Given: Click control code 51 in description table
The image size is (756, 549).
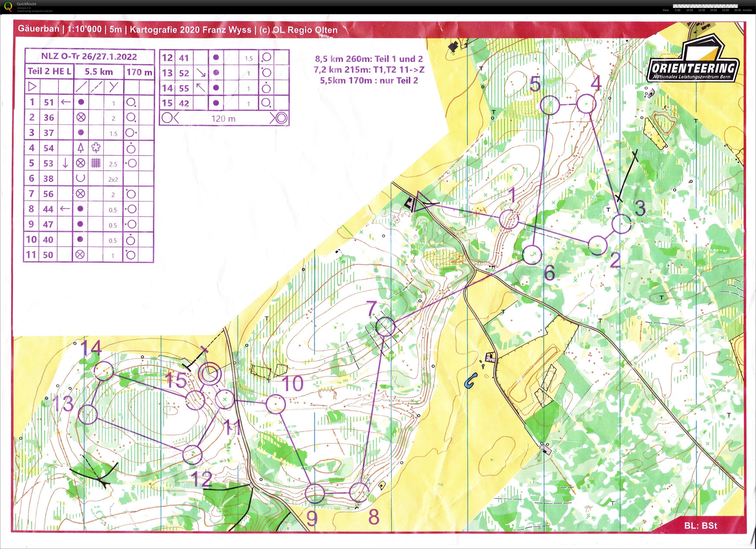Looking at the screenshot, I should (x=49, y=102).
